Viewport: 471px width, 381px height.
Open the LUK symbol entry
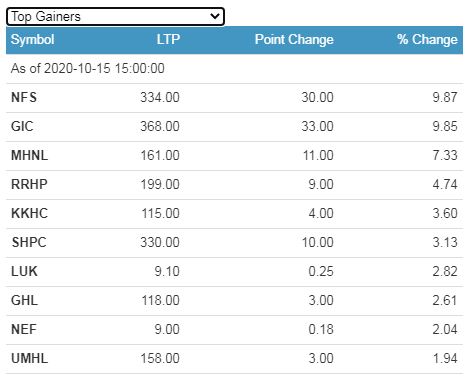coord(24,271)
